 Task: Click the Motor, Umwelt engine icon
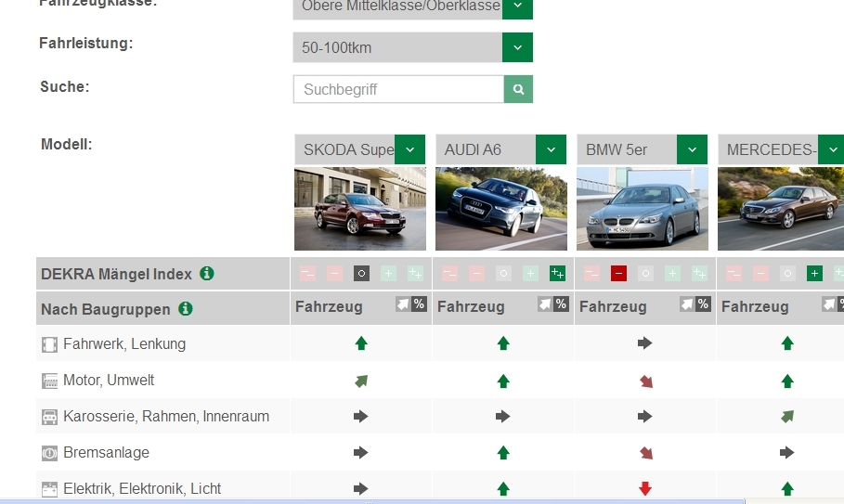[x=49, y=381]
